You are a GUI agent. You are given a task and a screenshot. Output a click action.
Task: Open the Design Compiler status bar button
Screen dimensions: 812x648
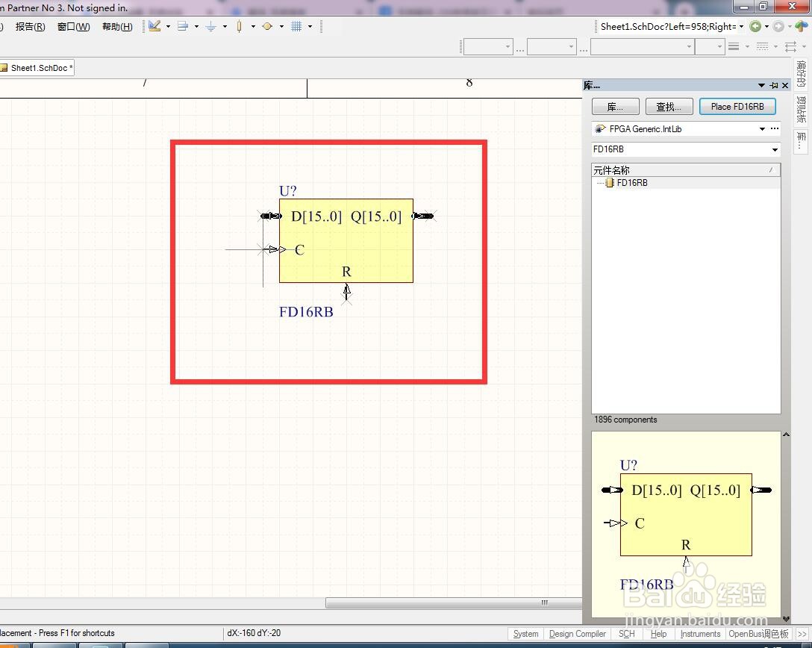(578, 634)
